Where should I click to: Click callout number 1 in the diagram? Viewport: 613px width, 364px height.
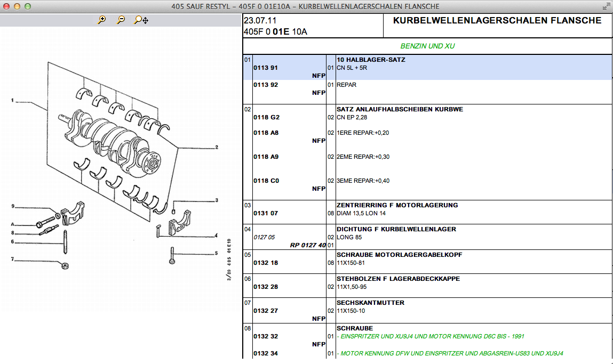click(x=12, y=100)
